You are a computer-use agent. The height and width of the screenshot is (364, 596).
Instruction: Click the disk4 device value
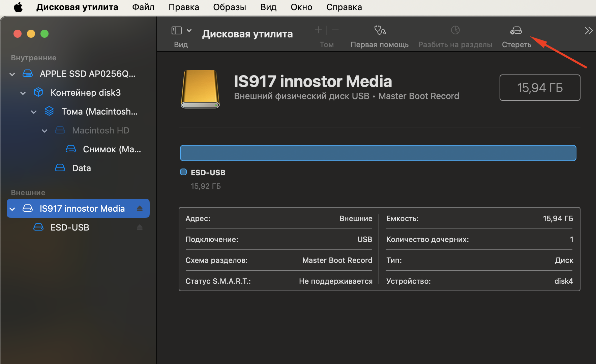click(564, 281)
